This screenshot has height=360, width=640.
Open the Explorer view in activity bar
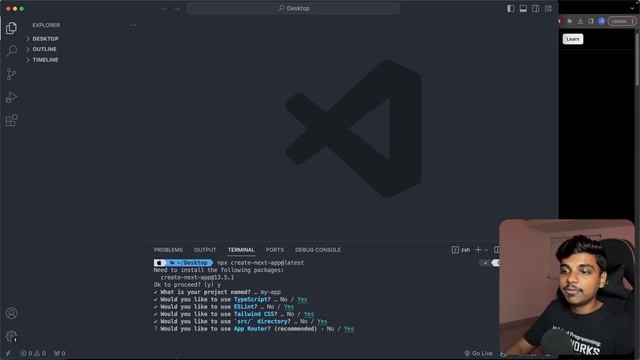pos(11,28)
